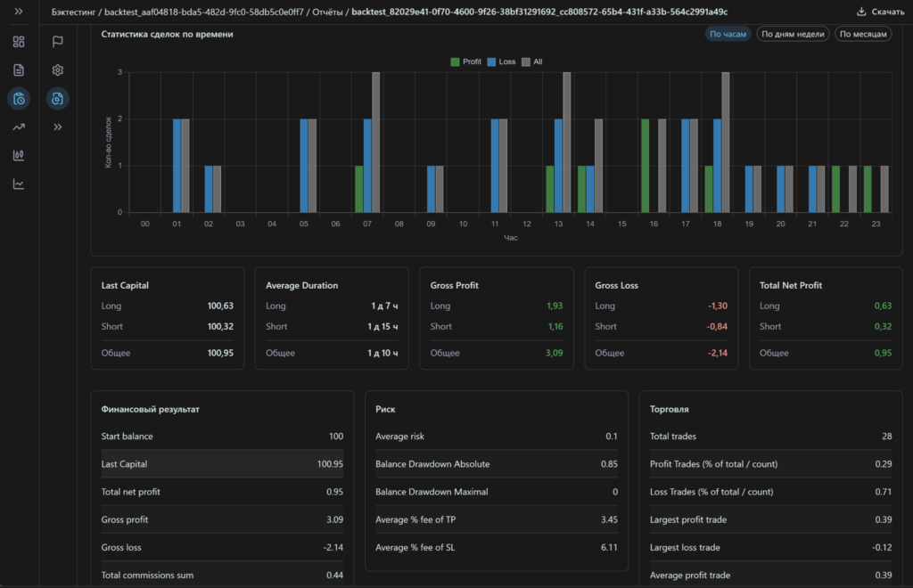Open the dashboard grid icon in sidebar
Image resolution: width=913 pixels, height=588 pixels.
pyautogui.click(x=19, y=41)
